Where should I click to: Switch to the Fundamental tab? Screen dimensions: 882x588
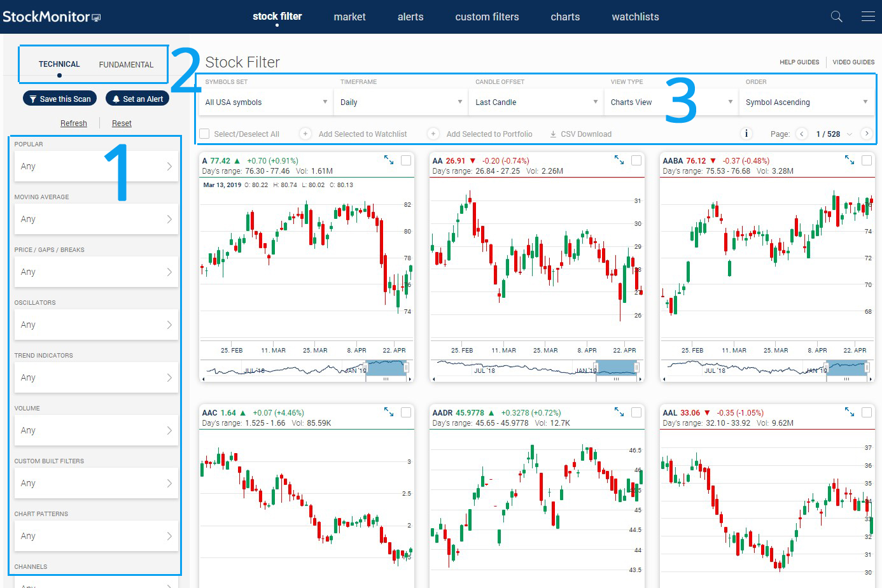[x=126, y=64]
